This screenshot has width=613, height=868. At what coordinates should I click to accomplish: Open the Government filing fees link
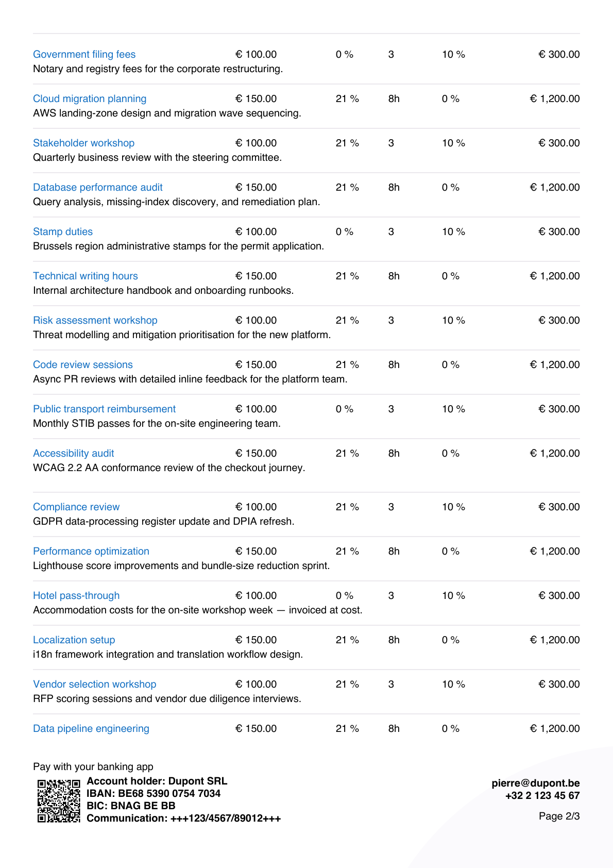click(84, 54)
